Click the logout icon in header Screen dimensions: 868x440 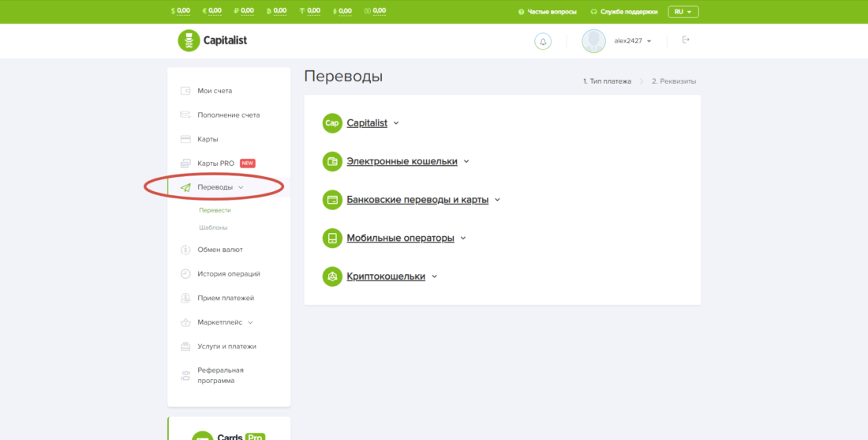(686, 39)
